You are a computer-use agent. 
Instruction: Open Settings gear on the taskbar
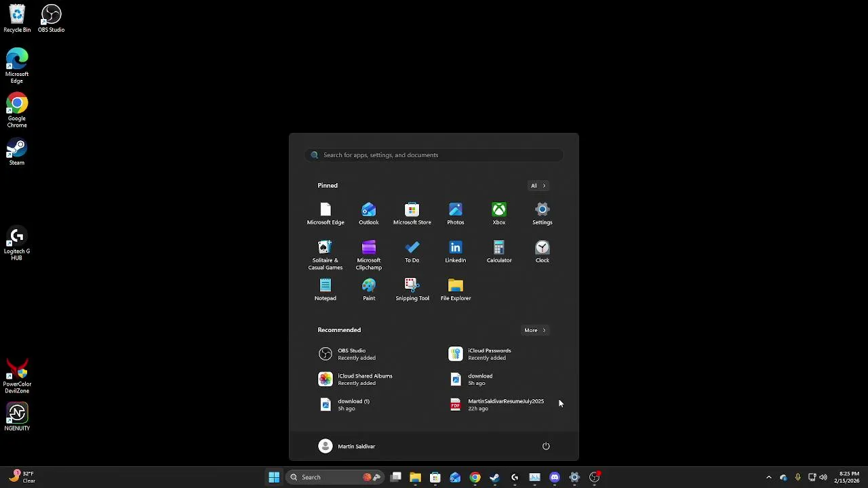tap(574, 477)
